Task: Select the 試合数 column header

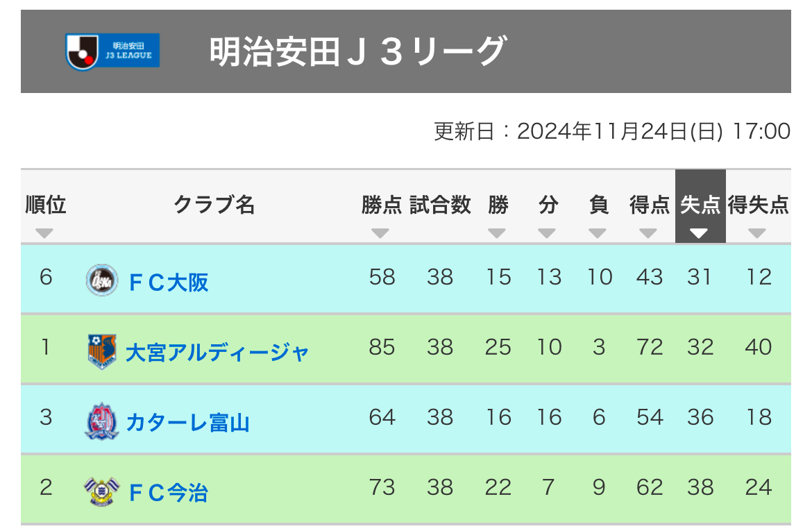Action: (440, 205)
